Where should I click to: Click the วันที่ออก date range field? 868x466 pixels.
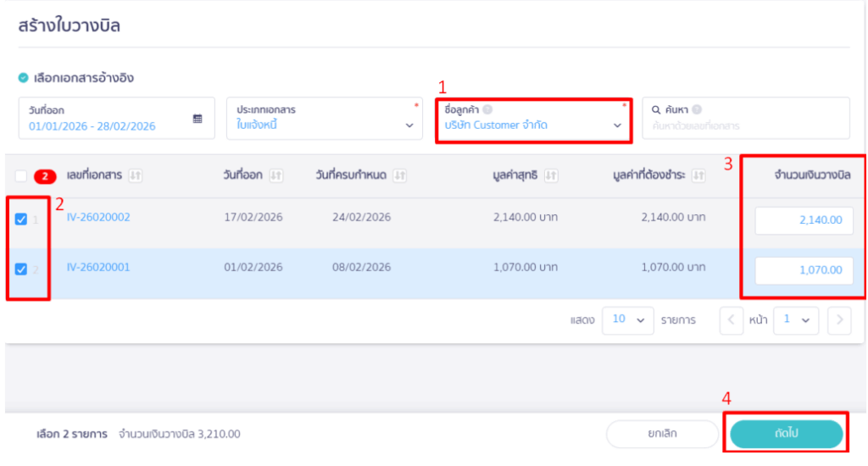point(117,119)
